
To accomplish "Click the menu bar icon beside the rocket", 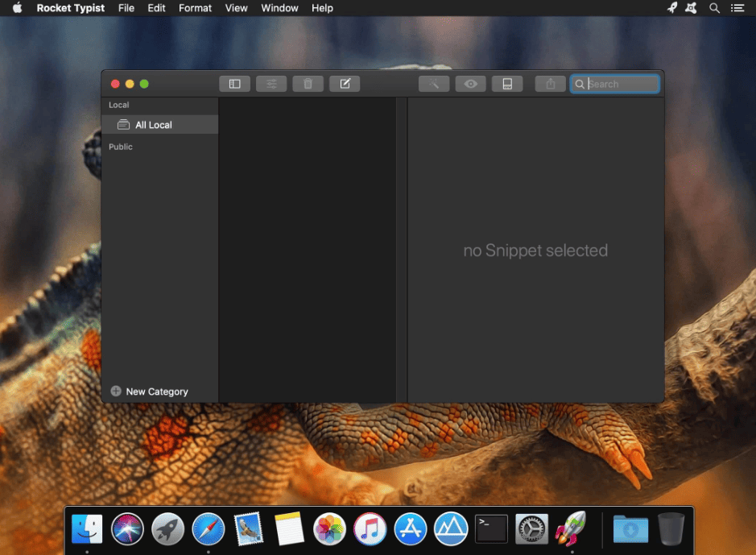I will (691, 8).
